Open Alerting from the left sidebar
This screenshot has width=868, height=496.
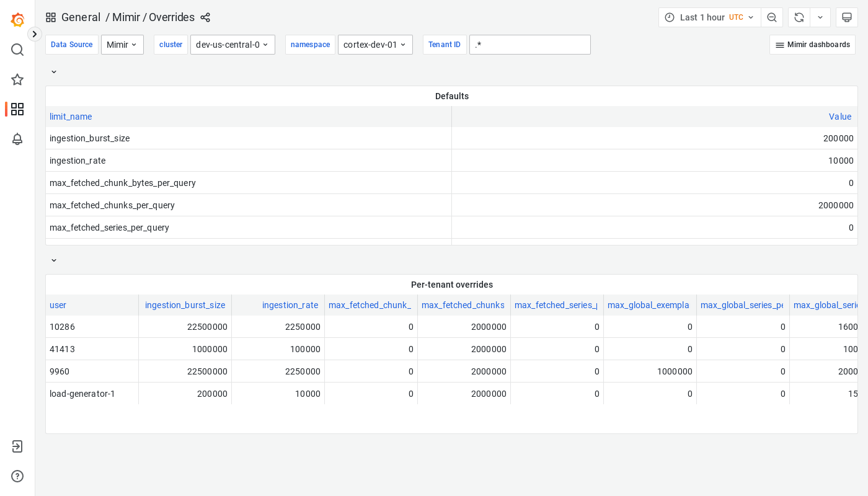[17, 139]
